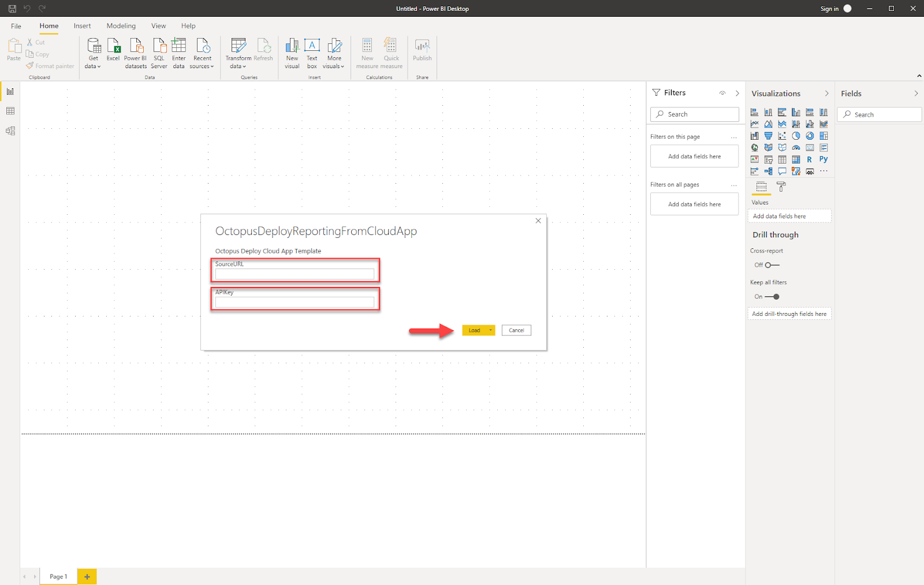
Task: Select the gauge visual
Action: (x=796, y=148)
